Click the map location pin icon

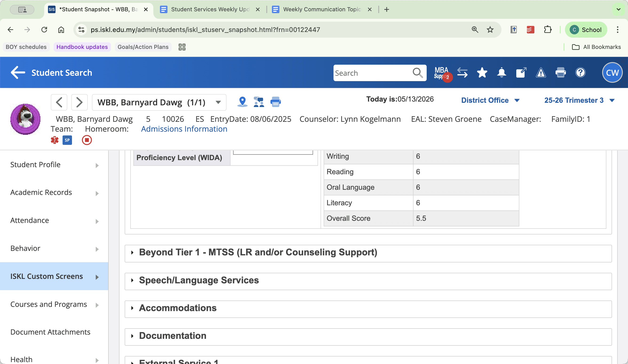pos(242,102)
